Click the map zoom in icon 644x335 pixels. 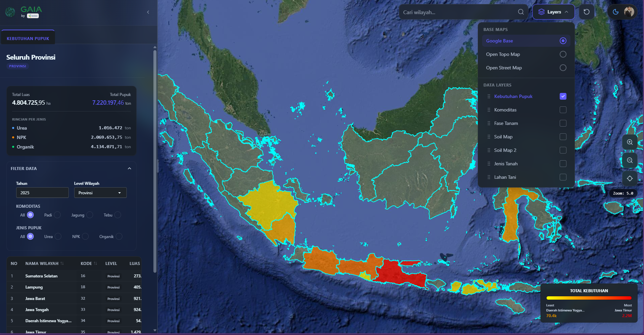tap(630, 142)
